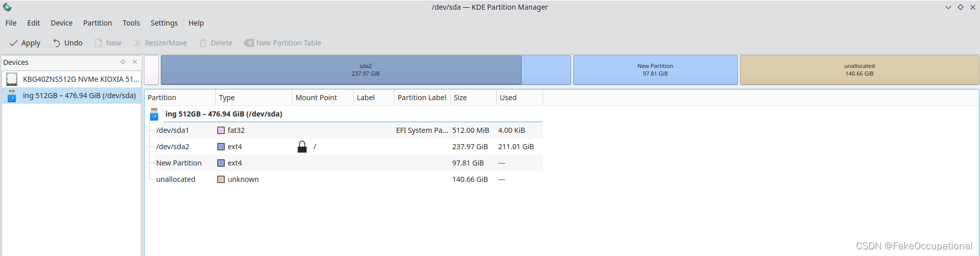The width and height of the screenshot is (980, 256).
Task: Select the /dev/sda2 partition row
Action: click(344, 147)
